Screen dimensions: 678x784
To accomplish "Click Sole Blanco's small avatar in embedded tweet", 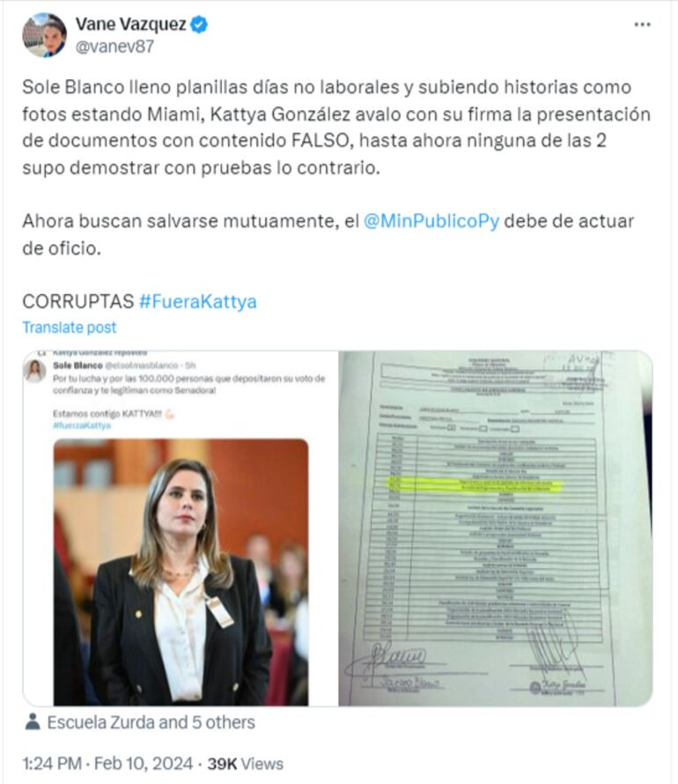I will 35,372.
